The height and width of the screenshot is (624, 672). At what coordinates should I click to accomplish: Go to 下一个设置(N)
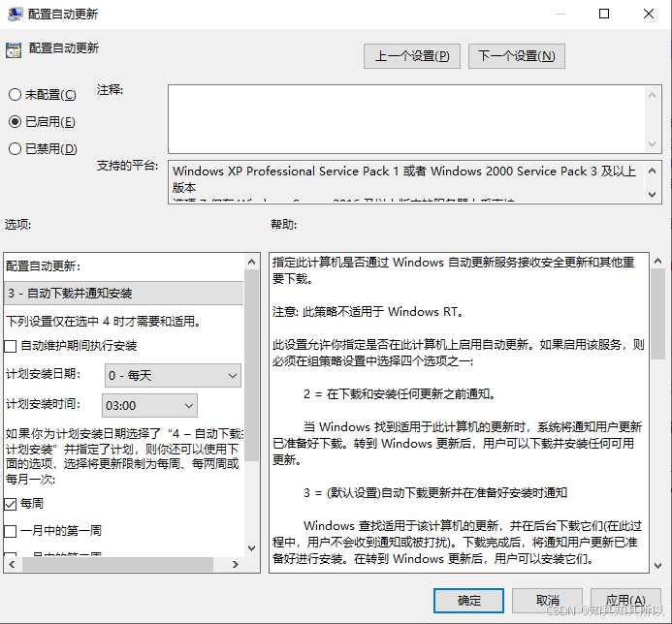[517, 56]
